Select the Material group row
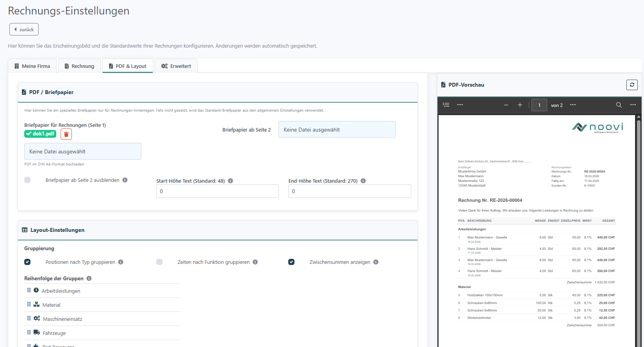The width and height of the screenshot is (644, 347). coord(102,305)
